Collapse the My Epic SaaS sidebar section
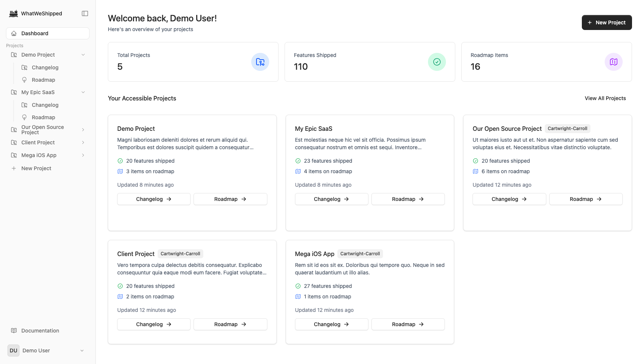This screenshot has height=364, width=644. tap(83, 92)
